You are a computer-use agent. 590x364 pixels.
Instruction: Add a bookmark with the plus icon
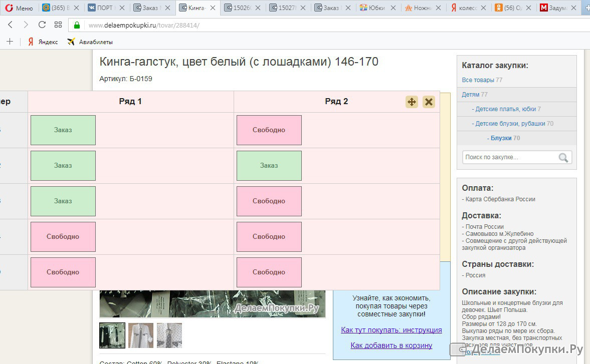point(10,42)
